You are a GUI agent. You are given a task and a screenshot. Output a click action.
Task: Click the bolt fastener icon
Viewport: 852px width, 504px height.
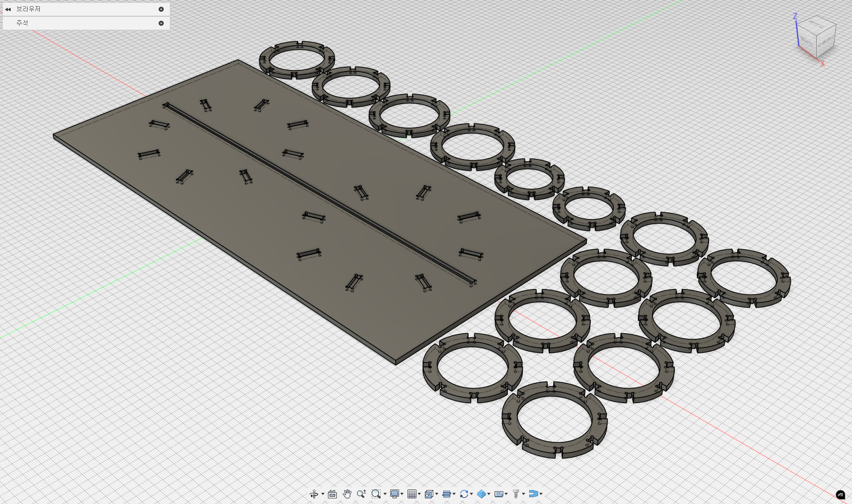tap(516, 494)
